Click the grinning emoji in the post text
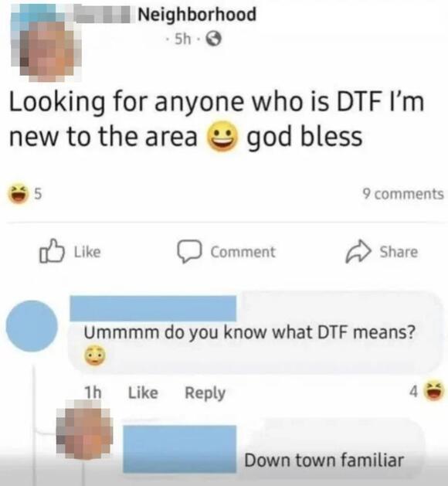This screenshot has height=486, width=448. coord(223,137)
